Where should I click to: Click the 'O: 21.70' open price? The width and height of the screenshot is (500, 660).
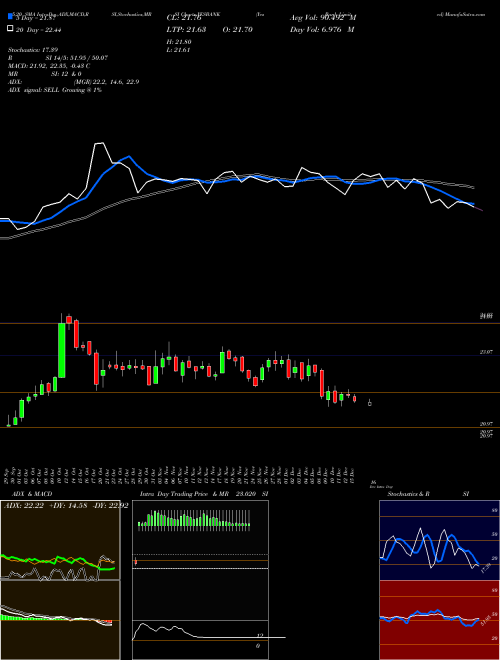(x=237, y=29)
